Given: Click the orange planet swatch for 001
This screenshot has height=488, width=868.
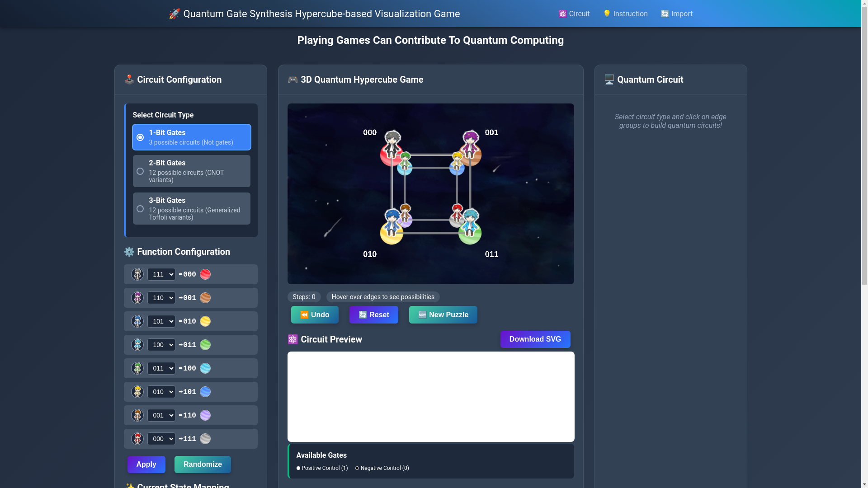Looking at the screenshot, I should point(205,298).
